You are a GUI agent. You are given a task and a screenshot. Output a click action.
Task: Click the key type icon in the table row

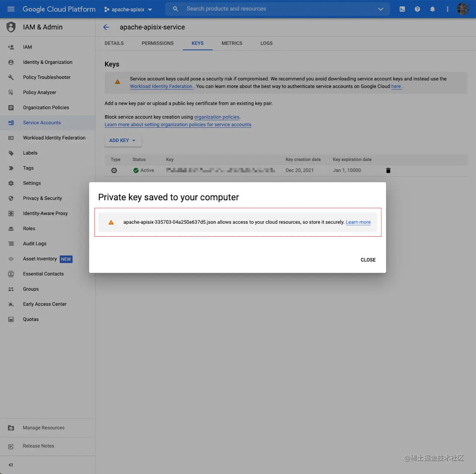114,171
